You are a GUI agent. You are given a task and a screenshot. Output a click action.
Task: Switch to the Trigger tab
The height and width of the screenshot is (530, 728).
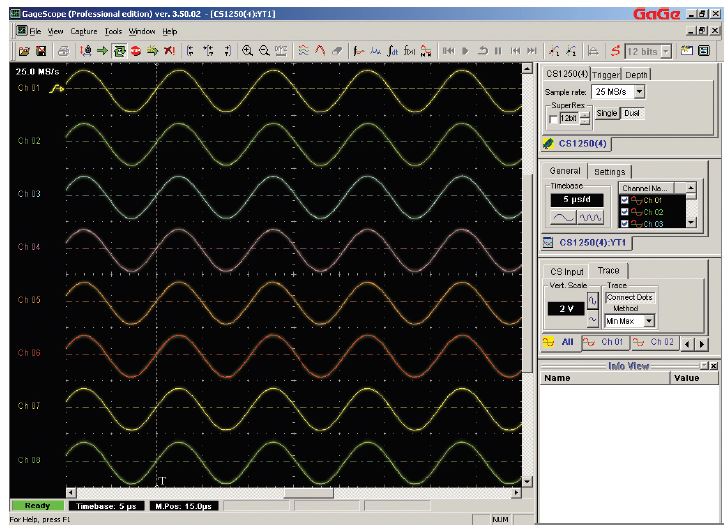[x=607, y=74]
